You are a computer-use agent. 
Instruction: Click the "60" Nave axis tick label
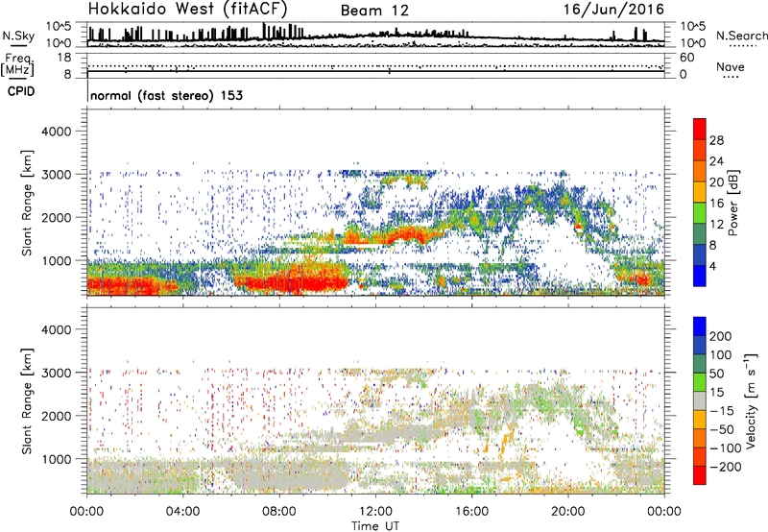point(686,58)
